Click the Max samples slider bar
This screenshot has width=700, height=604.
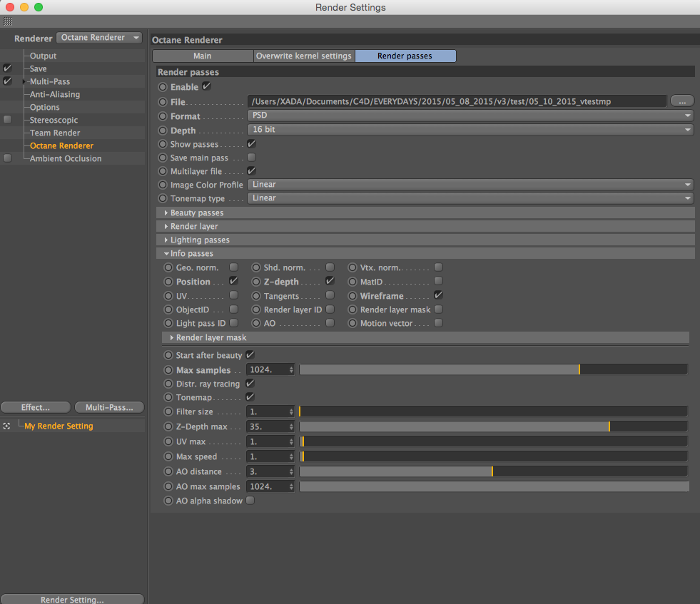pyautogui.click(x=493, y=369)
